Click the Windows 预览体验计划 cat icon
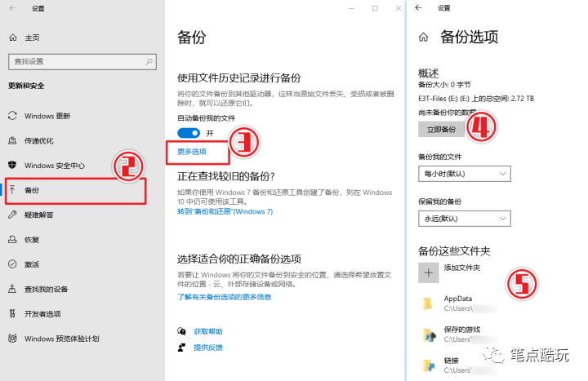This screenshot has height=381, width=588. (x=12, y=338)
